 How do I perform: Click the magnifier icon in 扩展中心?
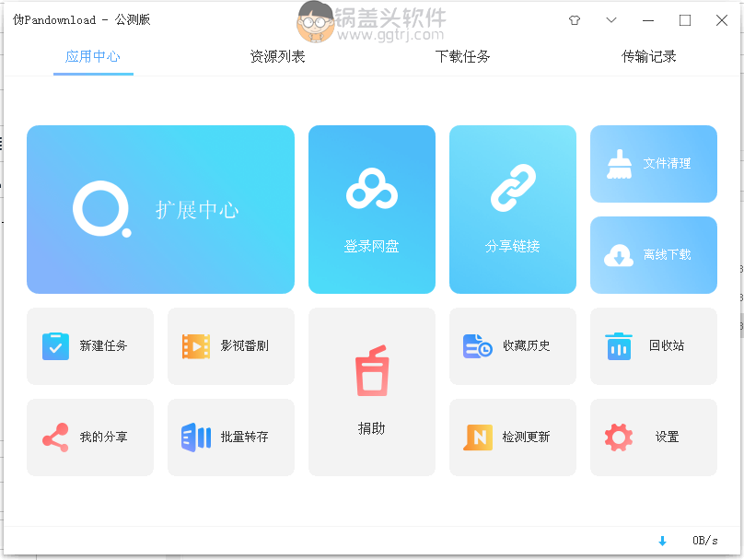coord(102,209)
